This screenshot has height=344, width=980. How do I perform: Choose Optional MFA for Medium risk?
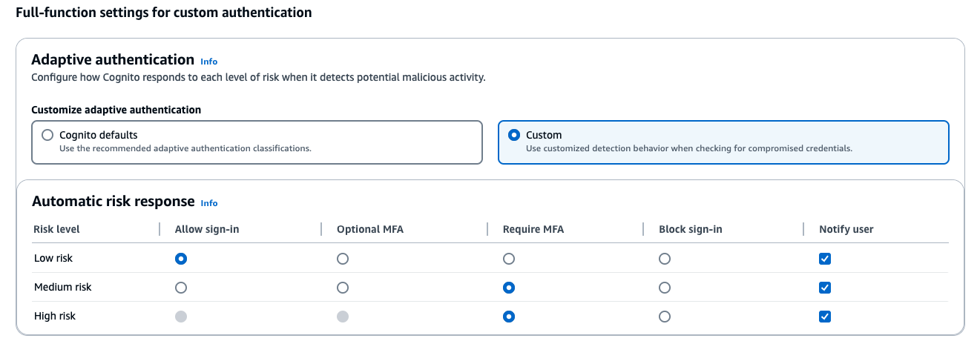click(x=343, y=288)
